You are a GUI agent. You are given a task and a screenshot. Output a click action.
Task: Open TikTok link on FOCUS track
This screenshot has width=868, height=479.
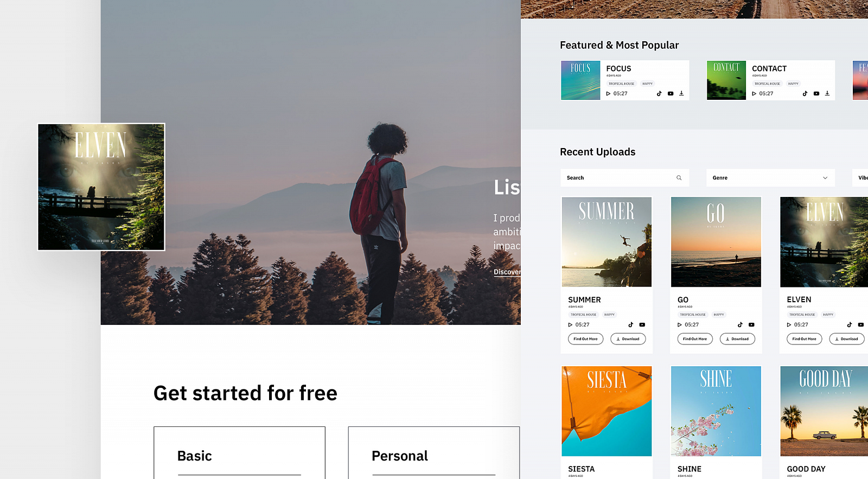click(x=659, y=93)
